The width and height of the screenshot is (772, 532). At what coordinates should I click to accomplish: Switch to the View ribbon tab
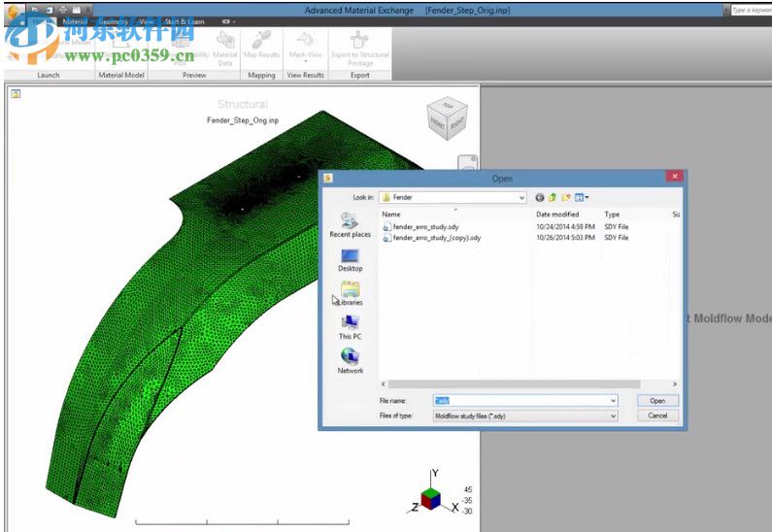147,21
